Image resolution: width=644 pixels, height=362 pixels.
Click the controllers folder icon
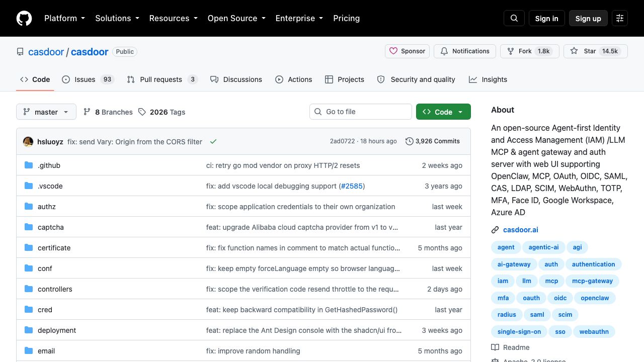click(x=29, y=289)
